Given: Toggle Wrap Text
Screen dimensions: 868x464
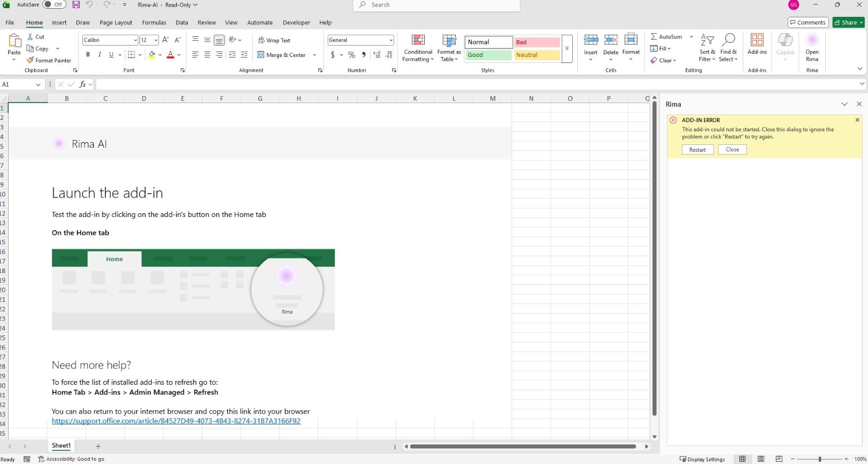Looking at the screenshot, I should point(274,40).
